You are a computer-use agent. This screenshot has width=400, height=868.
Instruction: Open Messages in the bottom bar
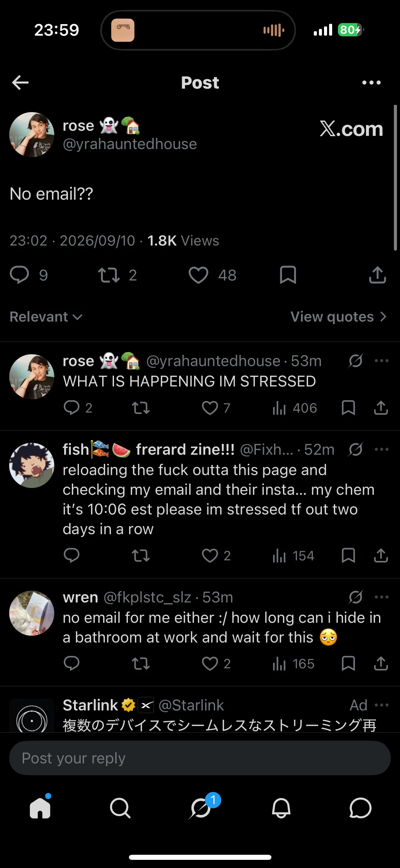click(x=360, y=808)
